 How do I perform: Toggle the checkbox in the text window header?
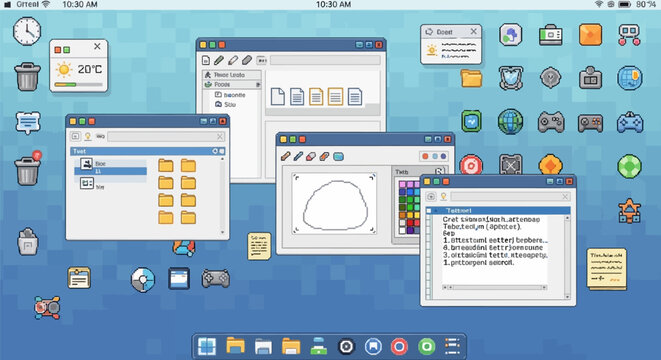[x=429, y=210]
